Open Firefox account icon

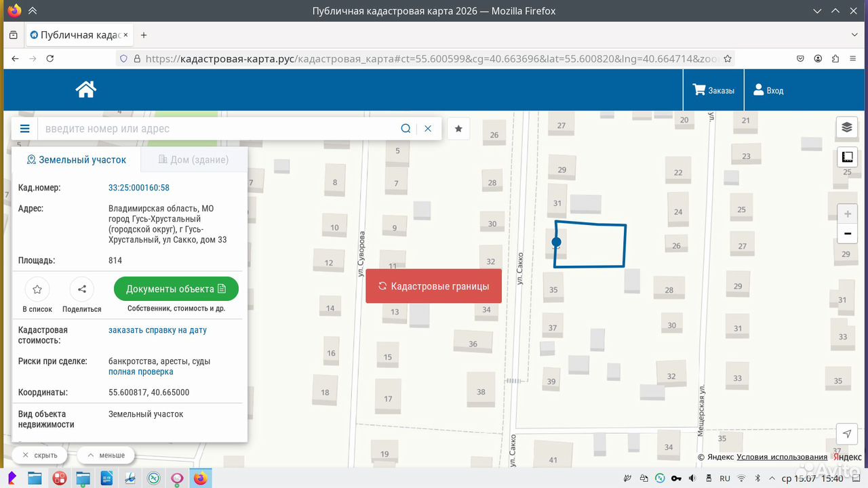[818, 59]
